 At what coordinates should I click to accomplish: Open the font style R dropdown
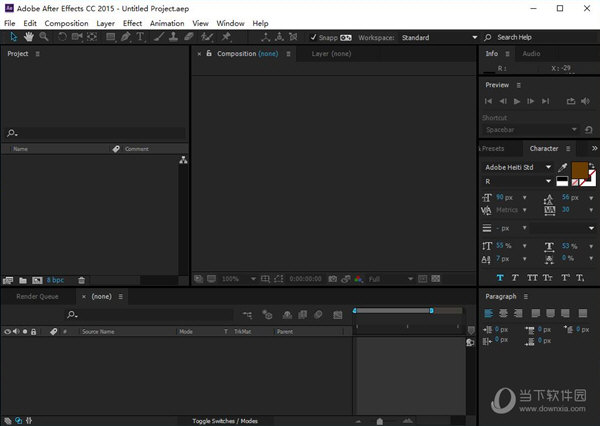pos(517,181)
